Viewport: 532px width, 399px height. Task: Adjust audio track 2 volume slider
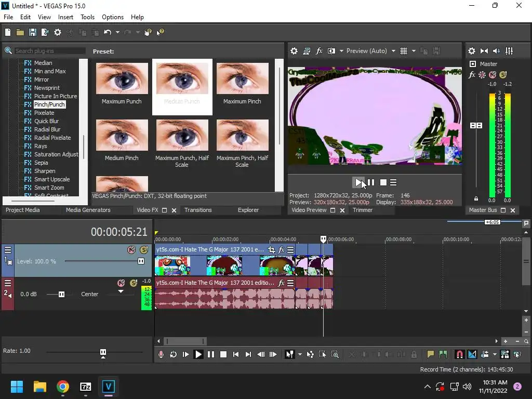[x=61, y=294]
